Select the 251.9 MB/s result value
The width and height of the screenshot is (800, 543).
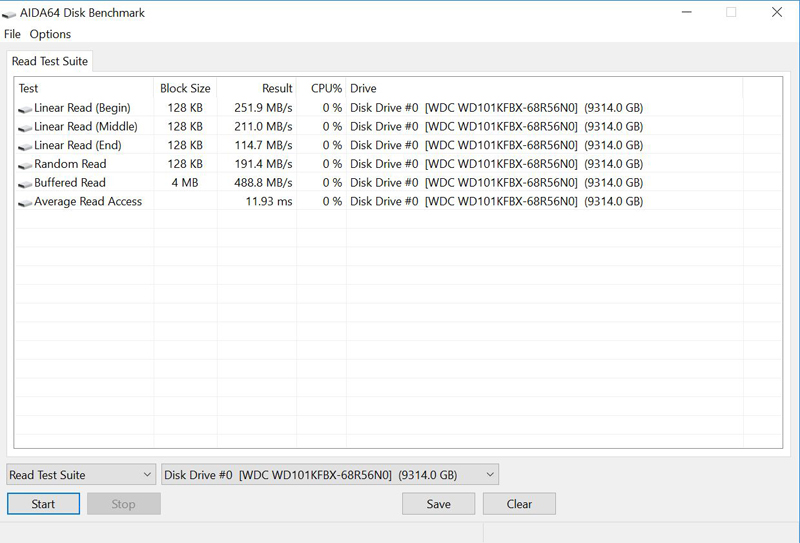[263, 108]
